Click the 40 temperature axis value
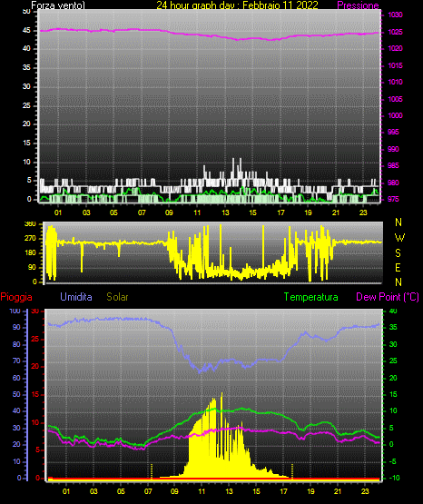 pyautogui.click(x=393, y=311)
